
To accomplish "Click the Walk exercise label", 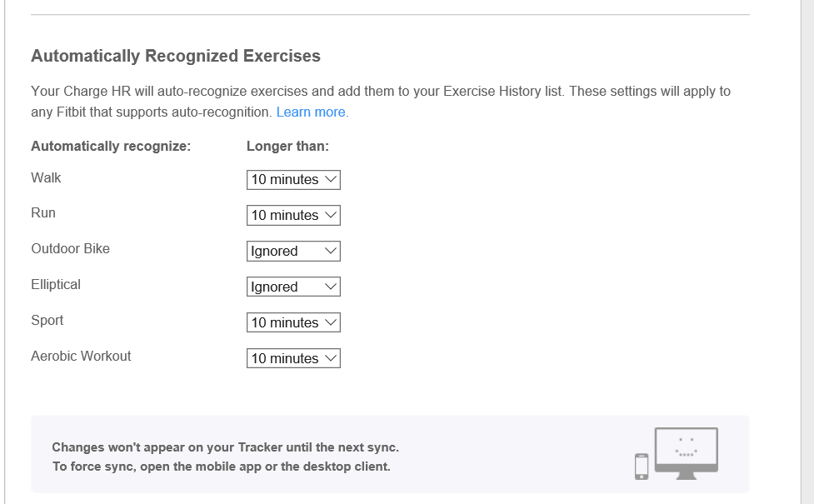I will [x=46, y=177].
